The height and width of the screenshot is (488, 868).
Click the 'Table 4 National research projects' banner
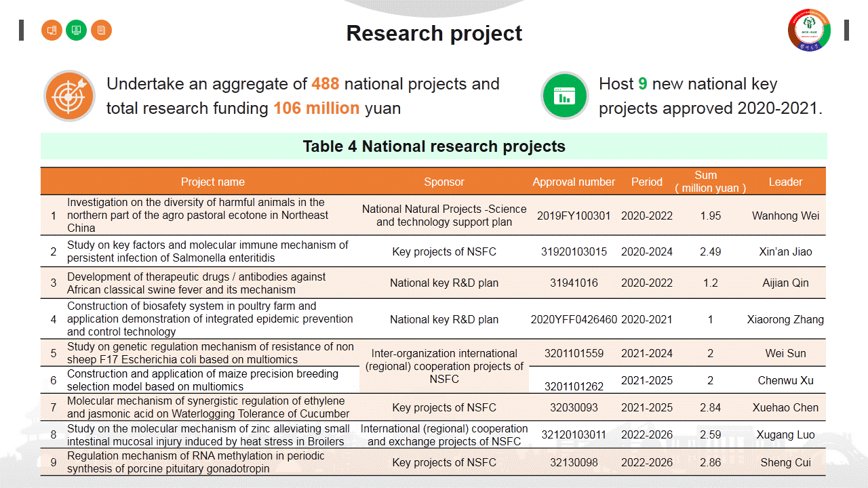pos(434,146)
